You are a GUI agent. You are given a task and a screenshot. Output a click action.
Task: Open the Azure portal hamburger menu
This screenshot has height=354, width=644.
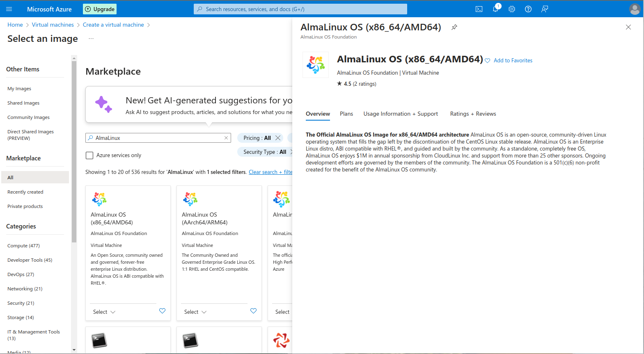tap(9, 9)
